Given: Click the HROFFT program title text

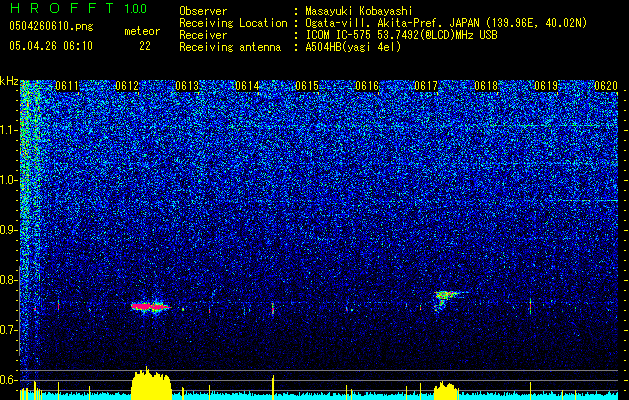Looking at the screenshot, I should 62,8.
